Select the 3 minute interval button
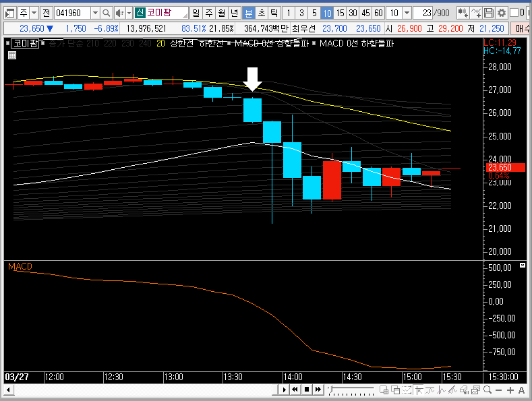The height and width of the screenshot is (401, 532). [x=301, y=13]
